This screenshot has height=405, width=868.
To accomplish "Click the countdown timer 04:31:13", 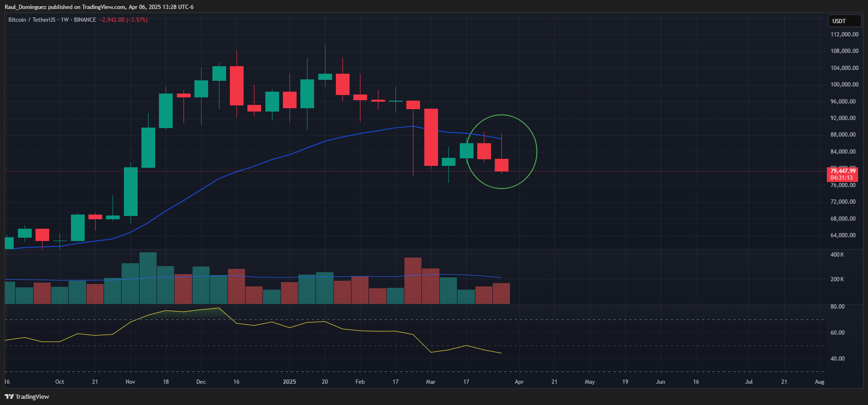I will (x=842, y=178).
